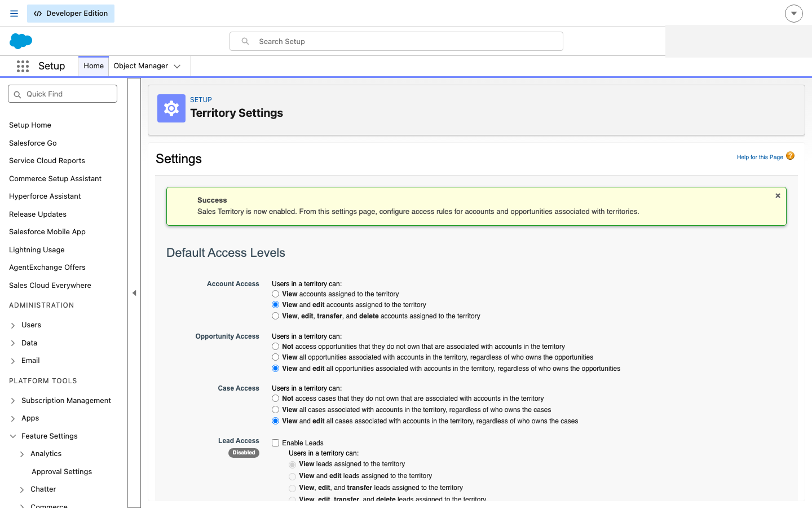Open Approval Settings in sidebar
The height and width of the screenshot is (508, 812).
point(61,472)
